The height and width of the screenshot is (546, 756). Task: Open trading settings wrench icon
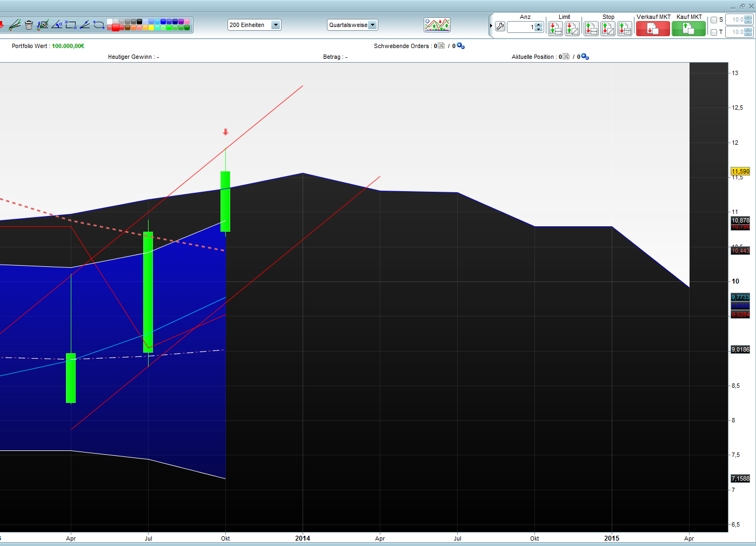[x=500, y=26]
